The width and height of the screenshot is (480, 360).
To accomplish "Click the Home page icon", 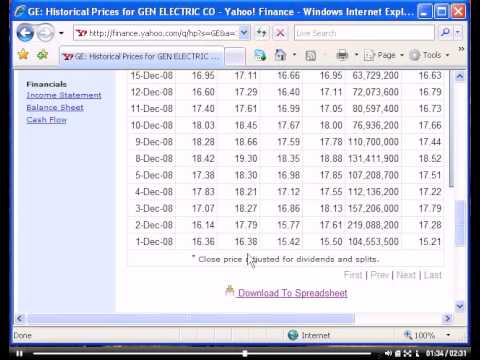I will (280, 55).
